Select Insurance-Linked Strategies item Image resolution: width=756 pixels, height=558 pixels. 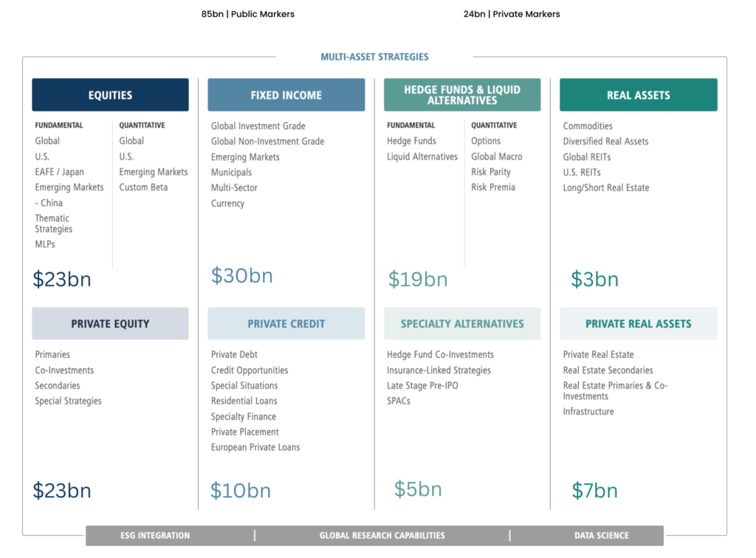(439, 371)
